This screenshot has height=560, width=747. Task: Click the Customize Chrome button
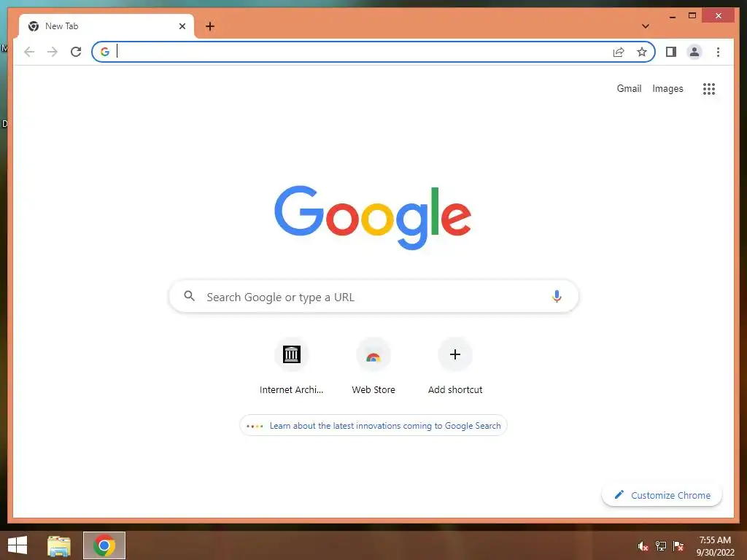point(662,495)
